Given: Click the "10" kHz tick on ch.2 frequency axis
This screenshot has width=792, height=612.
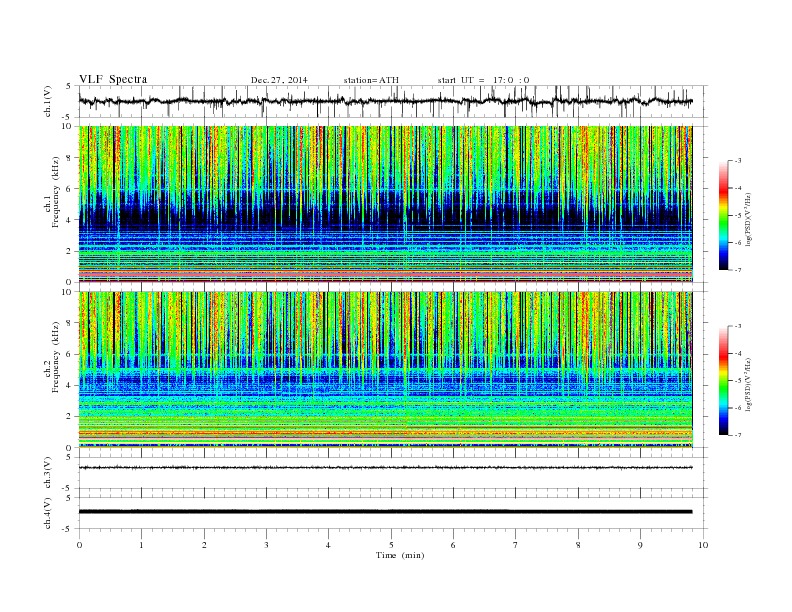Looking at the screenshot, I should point(67,292).
